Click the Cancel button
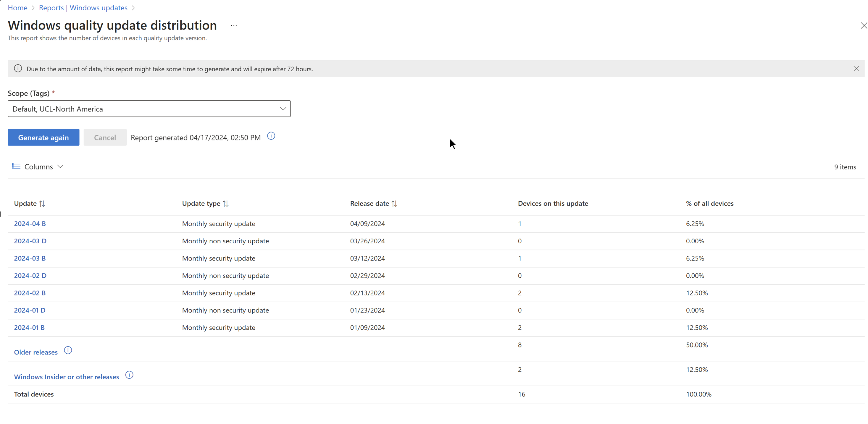Image resolution: width=868 pixels, height=424 pixels. (105, 137)
